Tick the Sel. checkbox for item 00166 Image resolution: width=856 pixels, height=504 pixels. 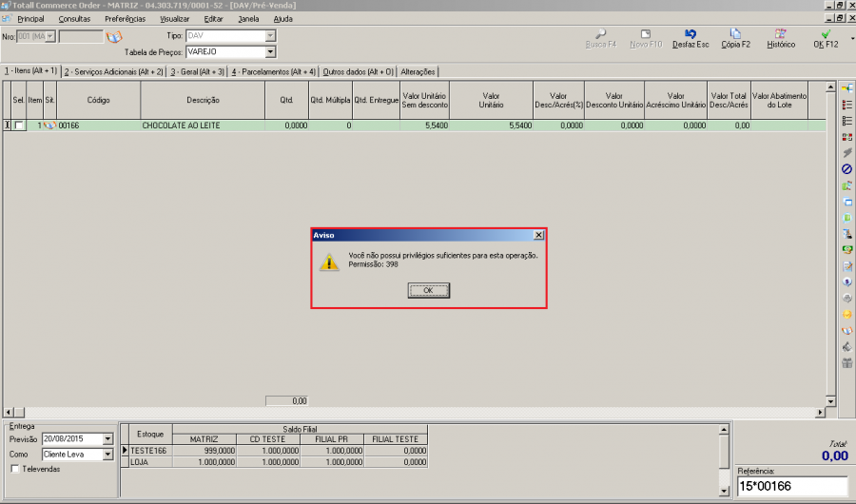tap(19, 126)
